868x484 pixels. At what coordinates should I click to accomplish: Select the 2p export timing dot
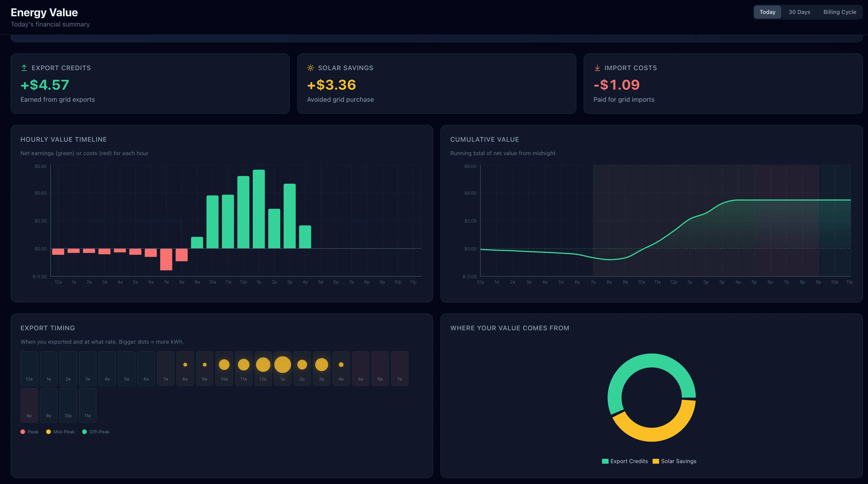click(302, 365)
